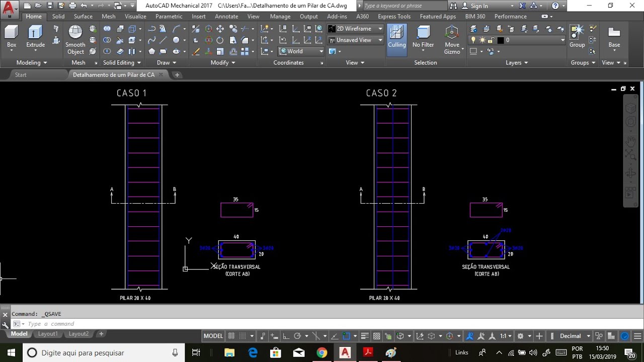Click the keyword search field

click(x=404, y=6)
